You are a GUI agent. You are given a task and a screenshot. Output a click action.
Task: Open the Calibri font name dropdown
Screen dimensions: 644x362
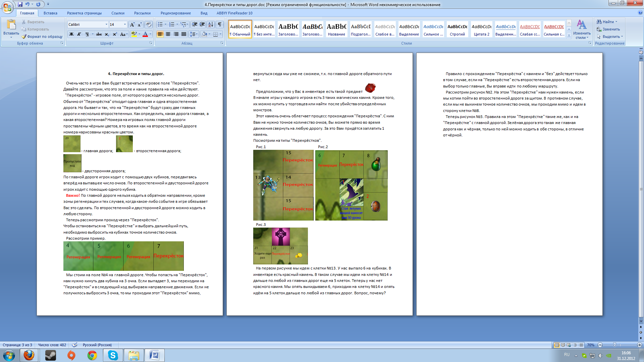click(106, 24)
